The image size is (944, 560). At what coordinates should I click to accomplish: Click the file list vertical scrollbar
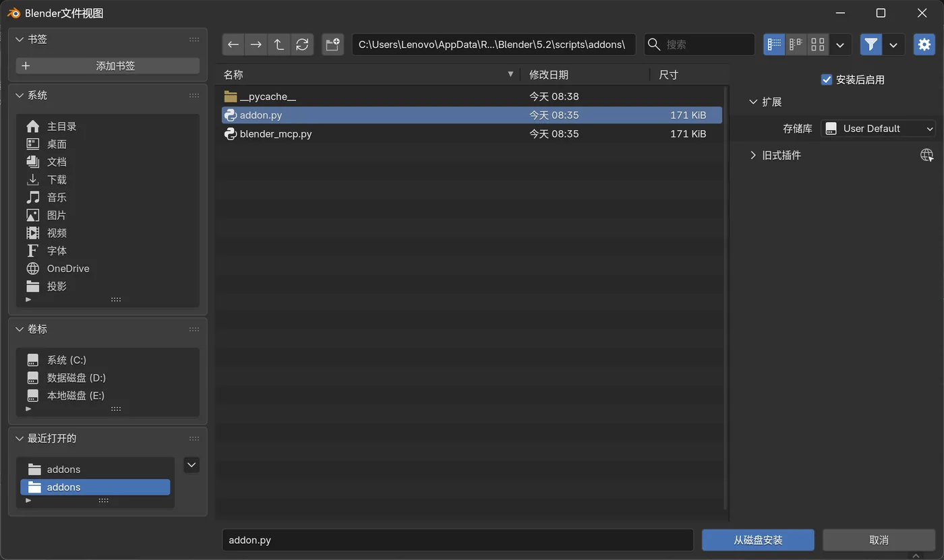(726, 297)
